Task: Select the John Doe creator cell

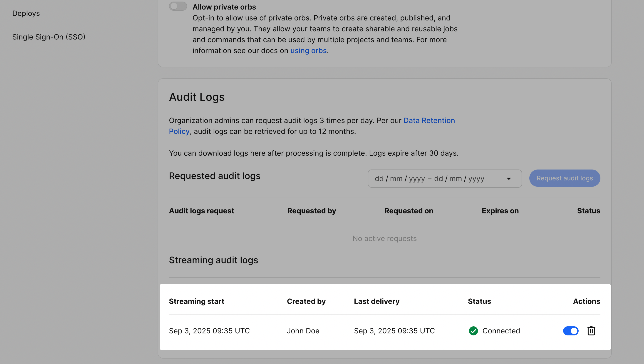Action: 303,331
